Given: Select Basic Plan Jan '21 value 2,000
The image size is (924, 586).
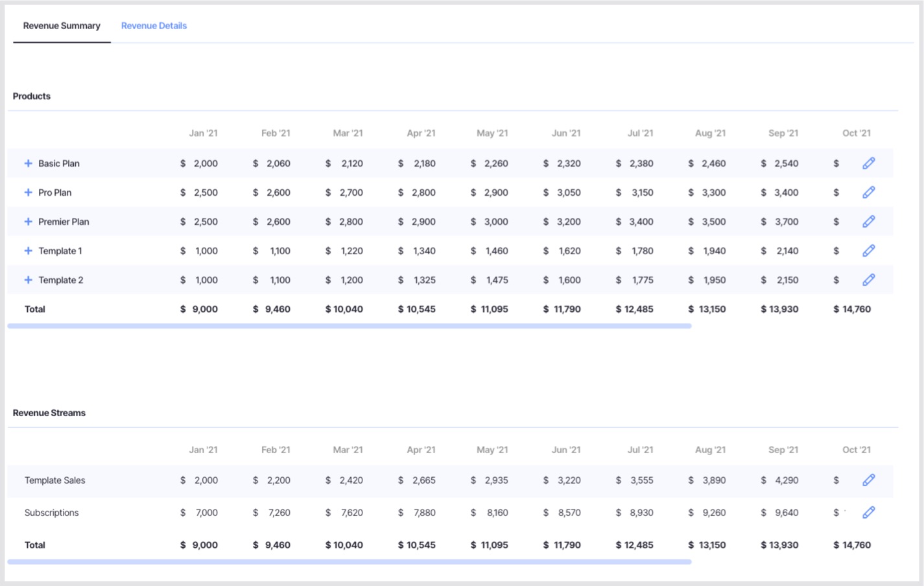Looking at the screenshot, I should tap(206, 163).
